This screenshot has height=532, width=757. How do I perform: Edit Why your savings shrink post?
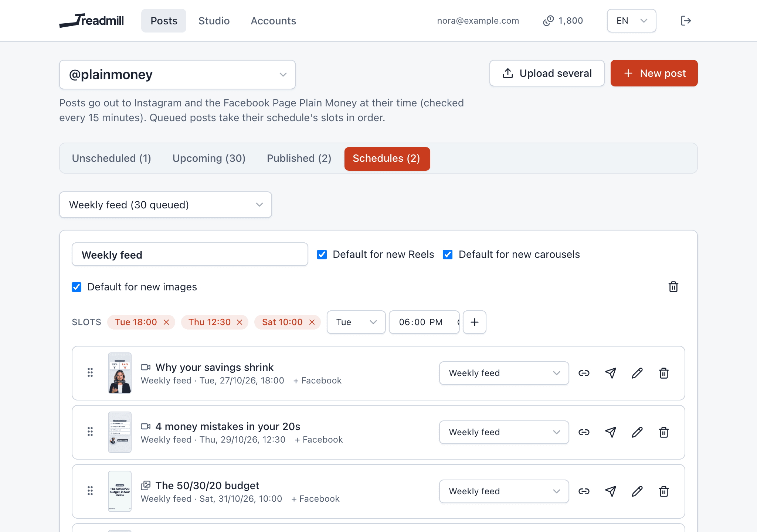(x=637, y=373)
